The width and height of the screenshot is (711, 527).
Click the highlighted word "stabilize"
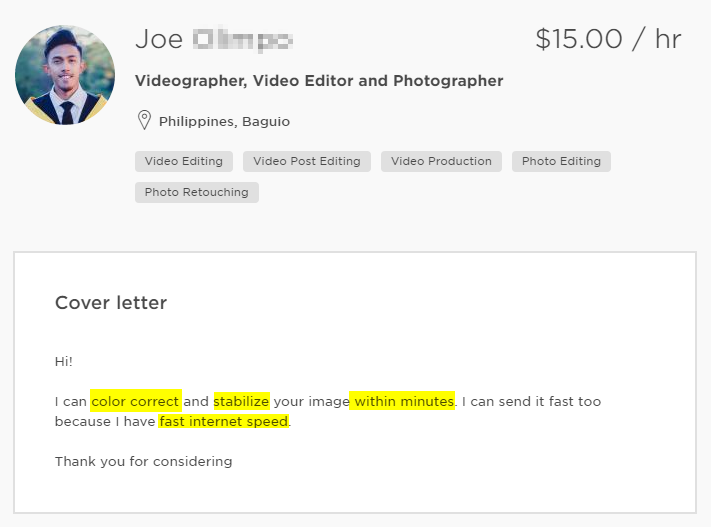coord(241,402)
